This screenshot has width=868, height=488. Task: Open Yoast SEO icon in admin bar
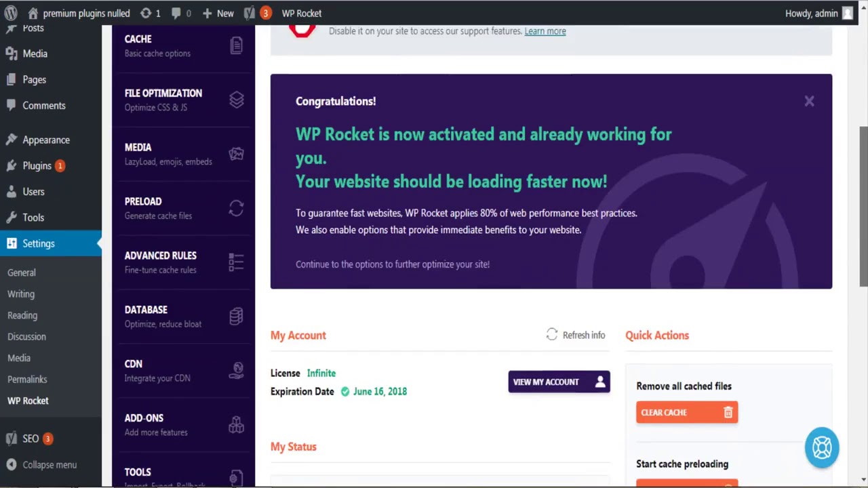point(250,13)
